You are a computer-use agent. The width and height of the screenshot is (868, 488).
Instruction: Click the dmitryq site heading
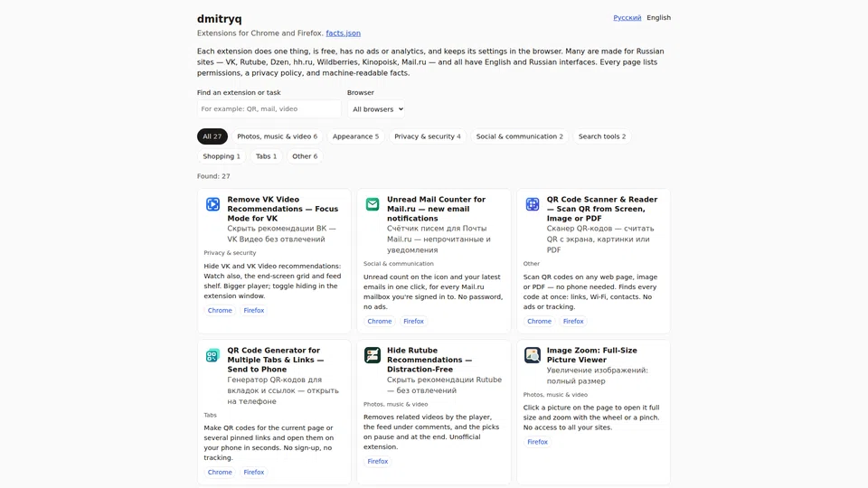point(219,19)
